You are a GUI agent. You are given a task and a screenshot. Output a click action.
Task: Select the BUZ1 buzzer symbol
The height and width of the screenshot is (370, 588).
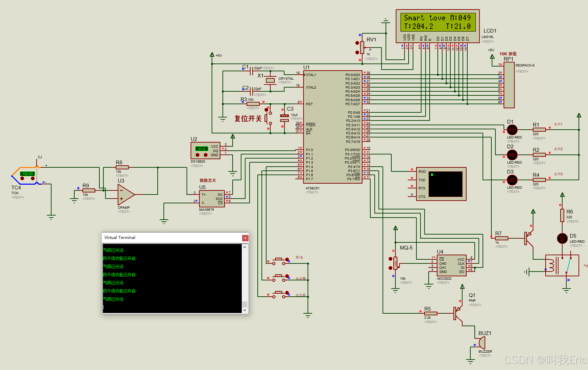(x=482, y=343)
